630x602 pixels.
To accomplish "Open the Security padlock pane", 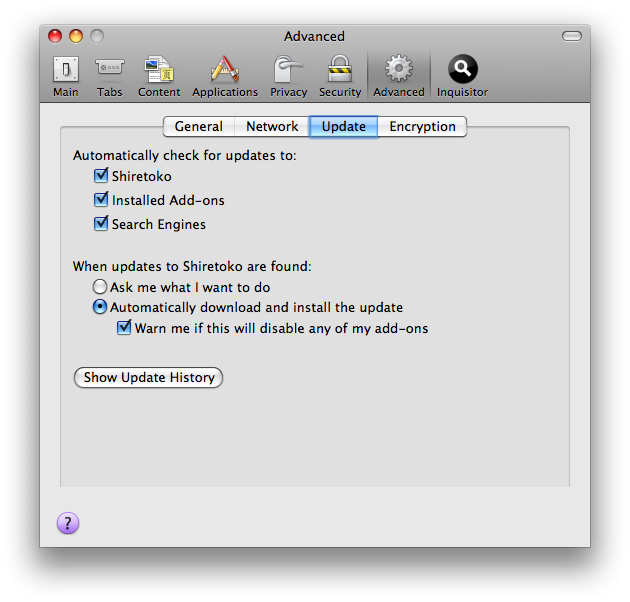I will 340,76.
